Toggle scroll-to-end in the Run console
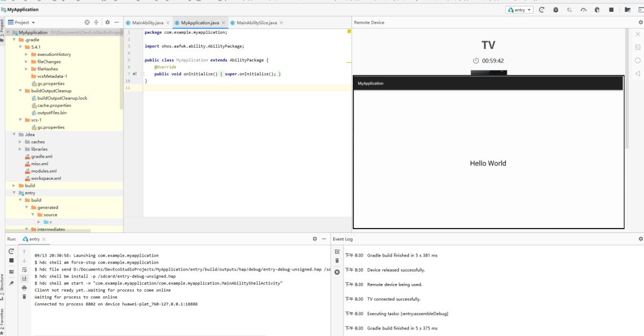 coord(24,279)
